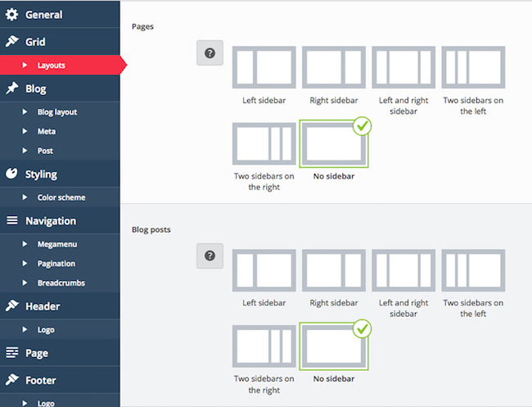
Task: Open help icon for Blog posts layouts
Action: [210, 256]
